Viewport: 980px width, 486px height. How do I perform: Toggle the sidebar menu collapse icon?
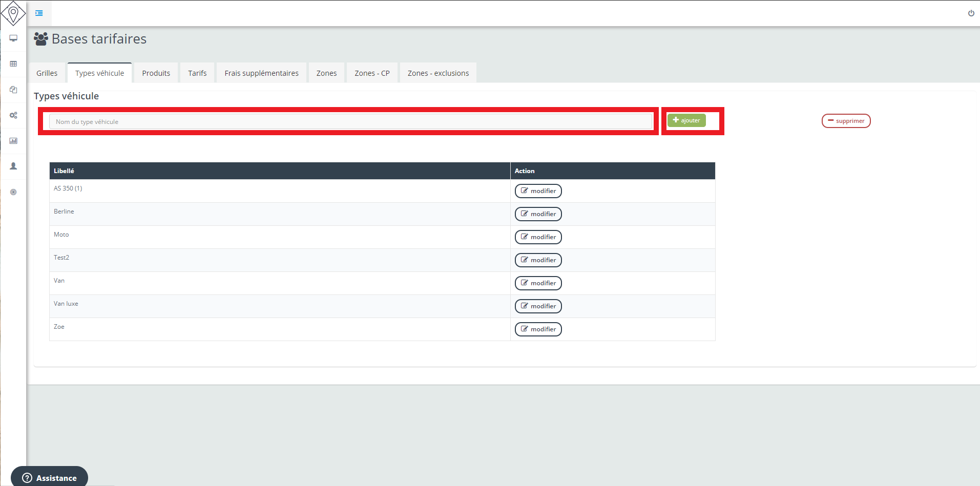39,13
